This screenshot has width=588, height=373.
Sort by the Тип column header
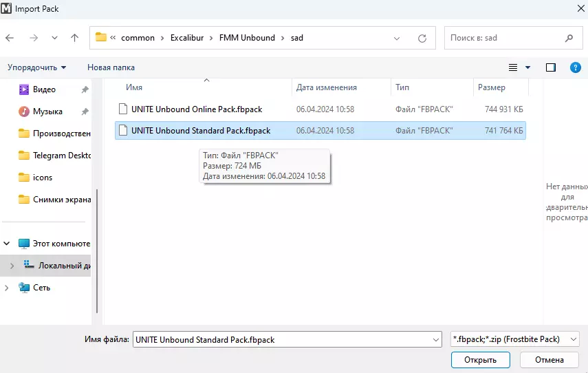coord(402,87)
